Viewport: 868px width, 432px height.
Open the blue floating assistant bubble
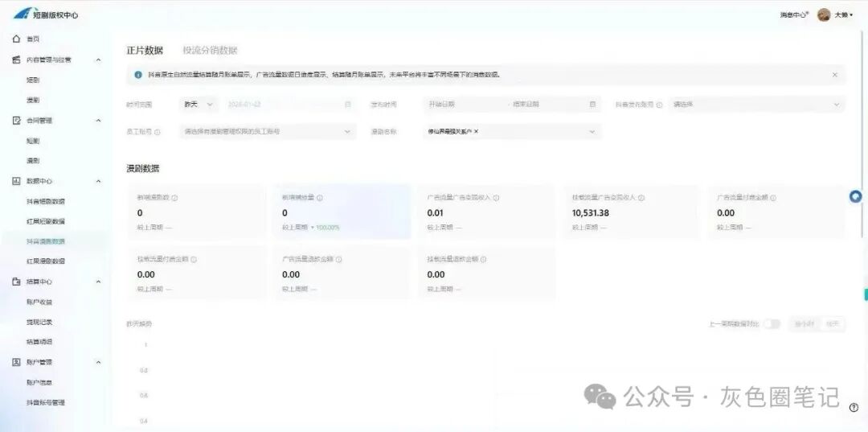coord(856,196)
